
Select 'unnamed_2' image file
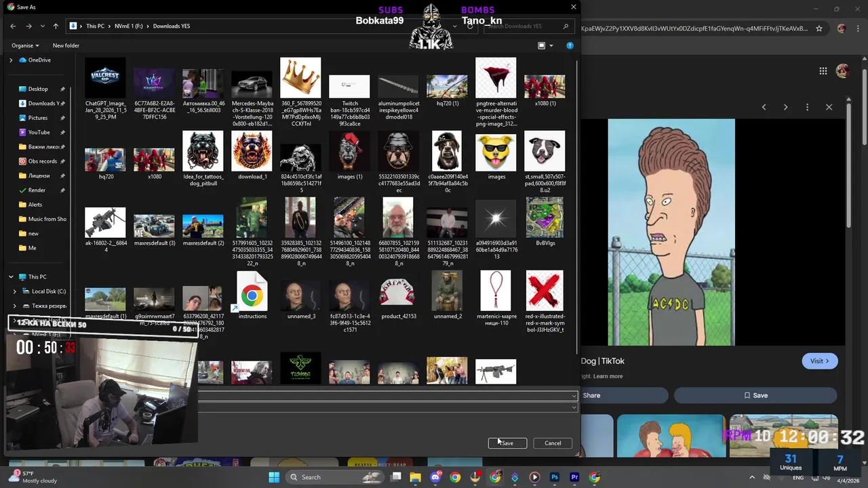tap(448, 296)
